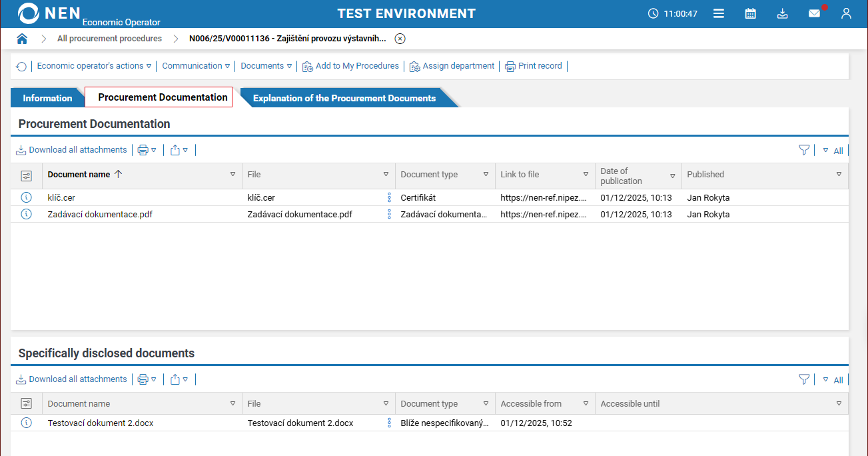
Task: Switch to the Information tab
Action: coord(47,98)
